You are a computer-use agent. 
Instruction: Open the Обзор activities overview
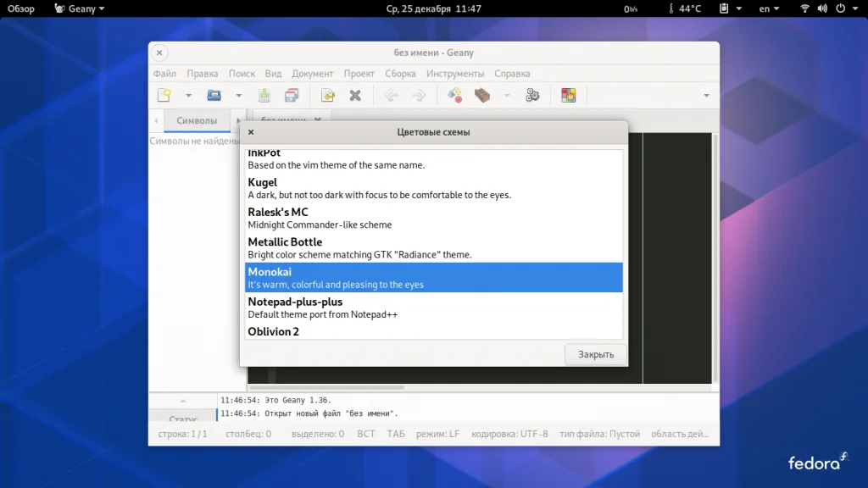[21, 8]
